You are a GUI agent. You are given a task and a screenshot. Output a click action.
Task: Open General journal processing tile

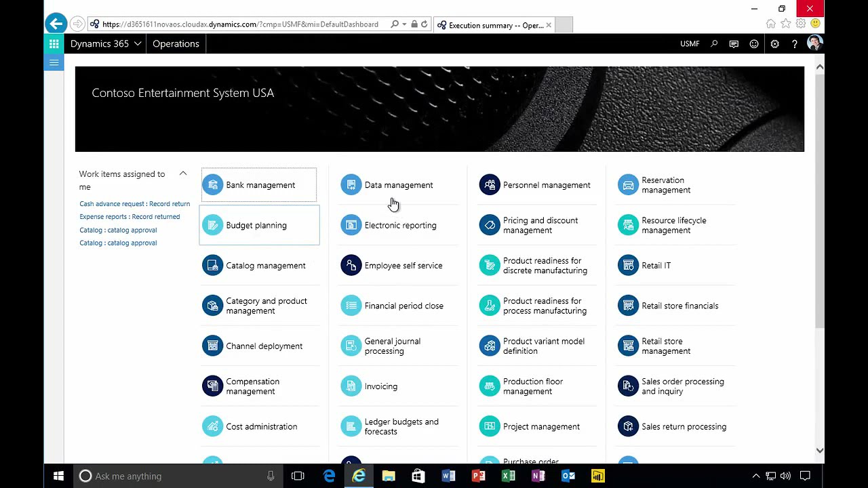pos(398,346)
